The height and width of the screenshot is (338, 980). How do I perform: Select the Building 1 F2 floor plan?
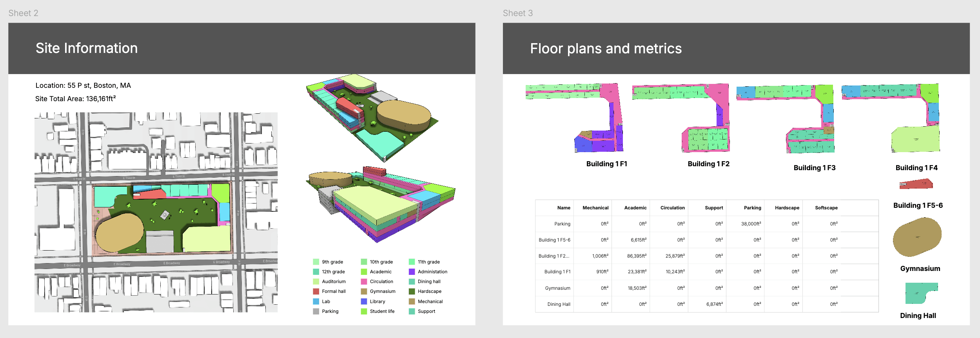681,118
